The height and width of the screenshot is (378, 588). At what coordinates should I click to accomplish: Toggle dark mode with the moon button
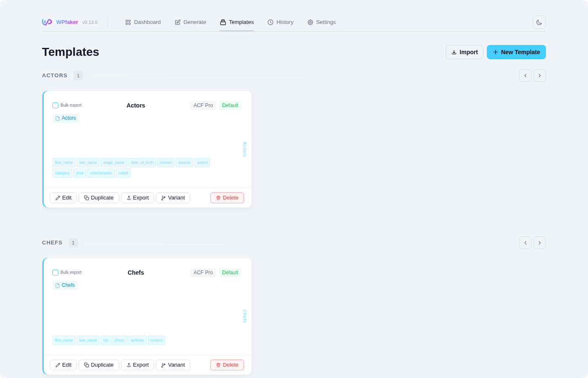click(539, 22)
